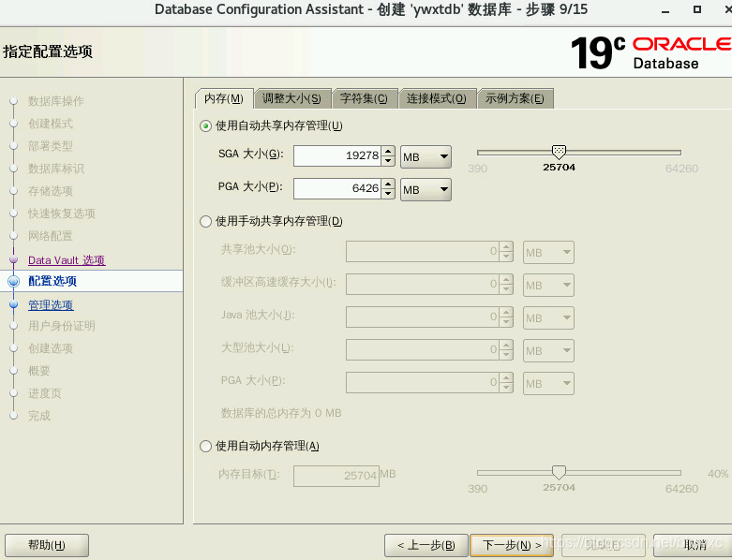Click the Data Vault step bullet icon
The width and height of the screenshot is (732, 560).
(x=13, y=259)
